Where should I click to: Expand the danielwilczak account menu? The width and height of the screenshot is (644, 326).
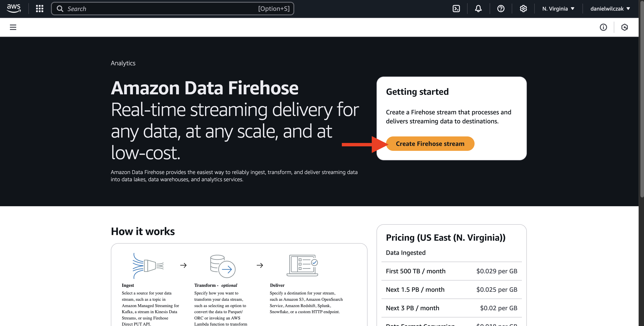click(x=610, y=9)
